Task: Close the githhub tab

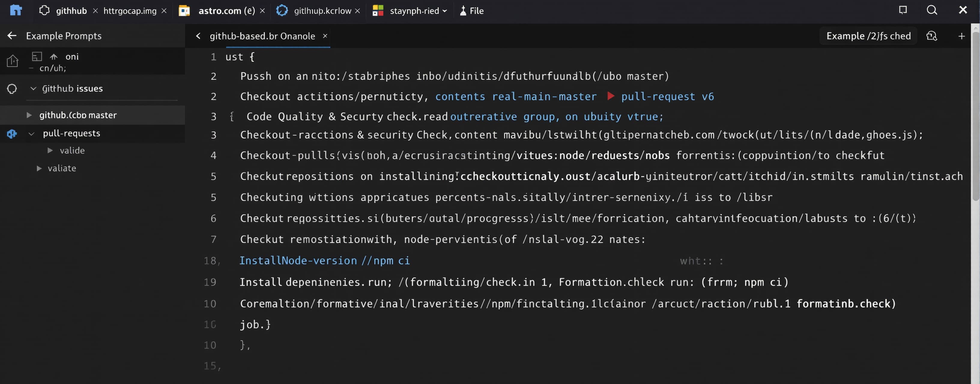Action: point(95,11)
